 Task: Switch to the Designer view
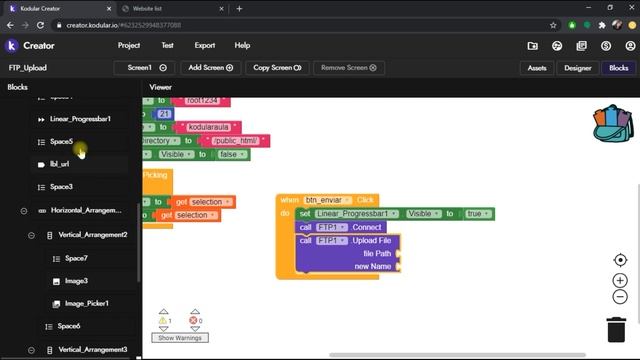[x=578, y=68]
